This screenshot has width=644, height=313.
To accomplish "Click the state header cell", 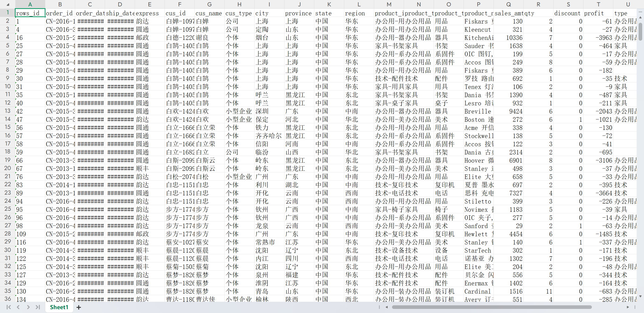I will [x=329, y=13].
